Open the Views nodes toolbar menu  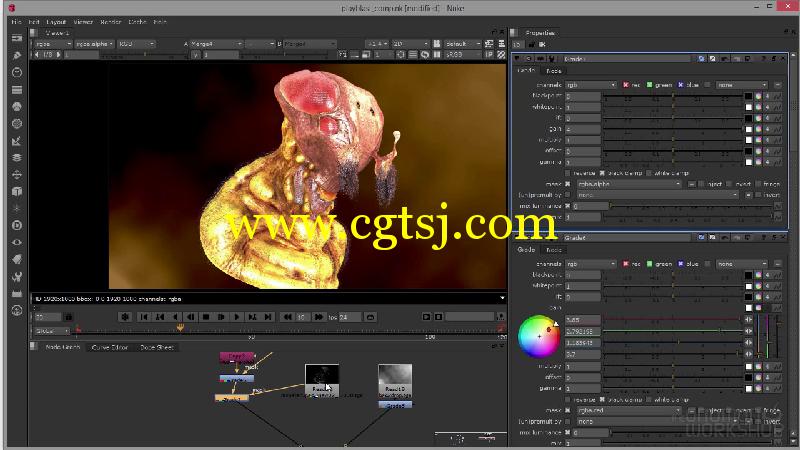click(17, 242)
